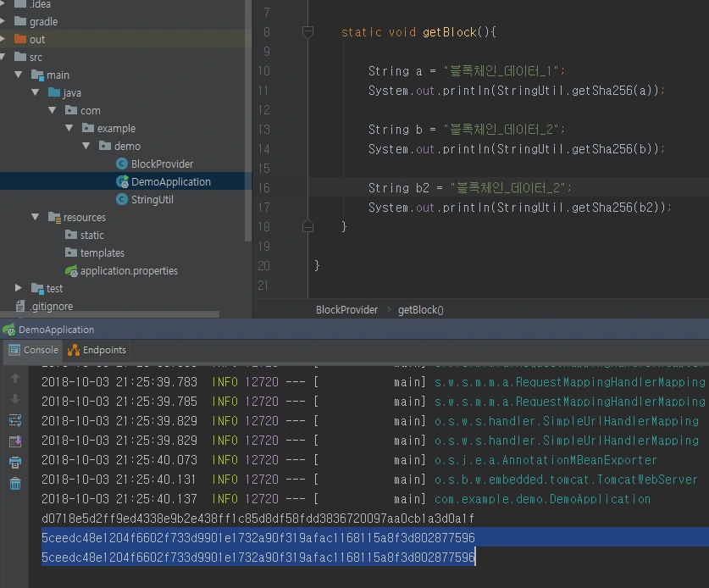This screenshot has width=709, height=588.
Task: Click the DemoApplication Spring class icon
Action: (122, 182)
